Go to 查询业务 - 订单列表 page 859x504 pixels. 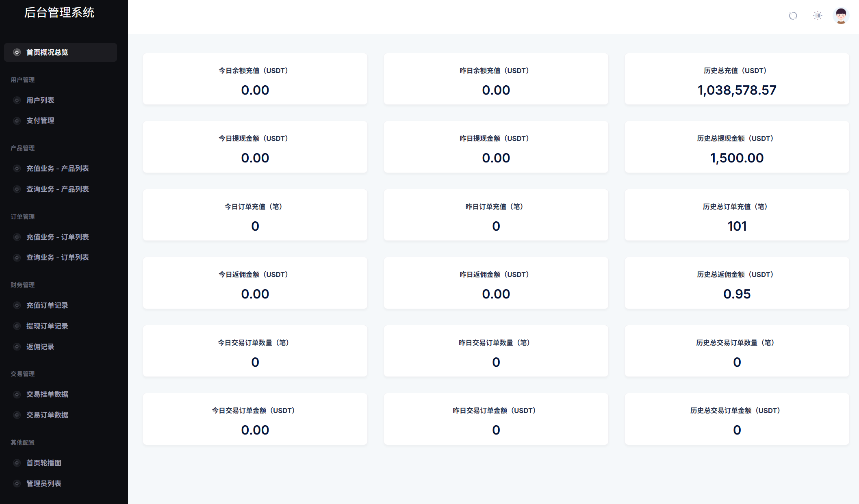tap(57, 257)
